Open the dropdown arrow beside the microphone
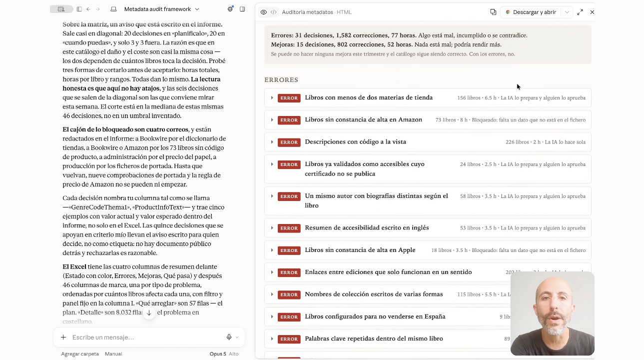 (x=237, y=337)
